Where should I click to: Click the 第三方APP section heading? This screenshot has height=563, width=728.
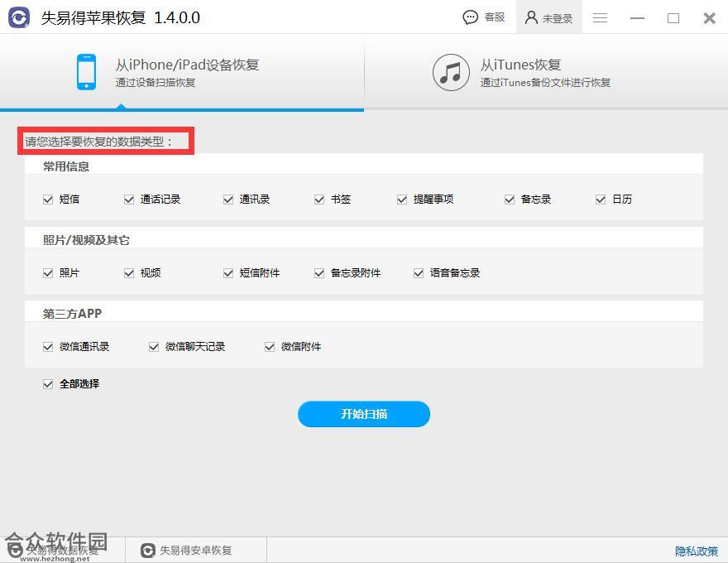click(x=73, y=314)
